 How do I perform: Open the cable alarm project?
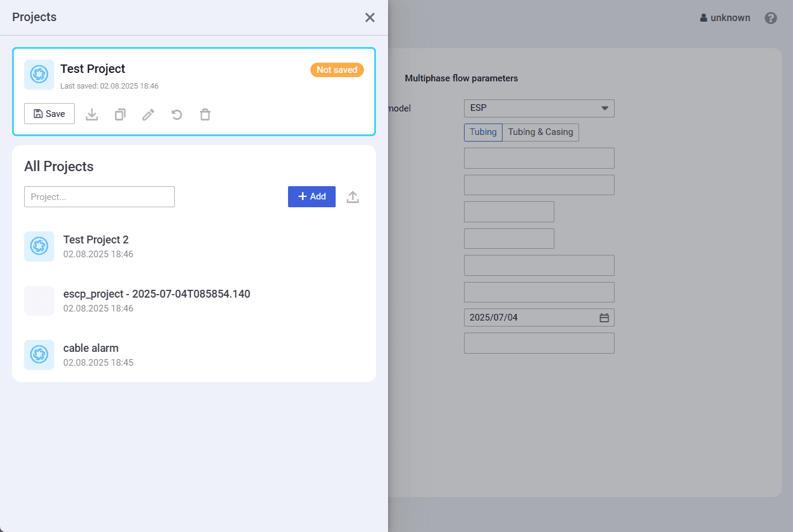[x=91, y=348]
